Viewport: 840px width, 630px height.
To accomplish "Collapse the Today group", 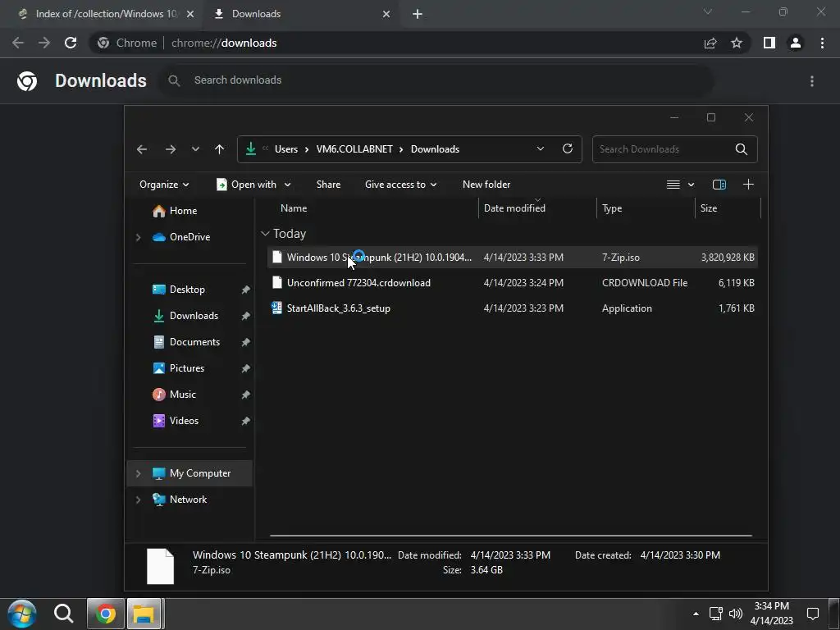I will click(x=265, y=234).
